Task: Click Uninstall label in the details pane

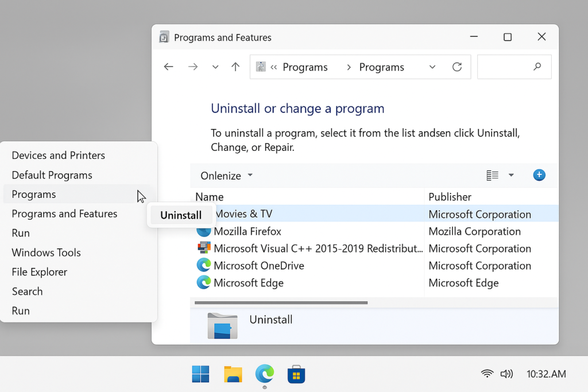Action: pyautogui.click(x=271, y=320)
